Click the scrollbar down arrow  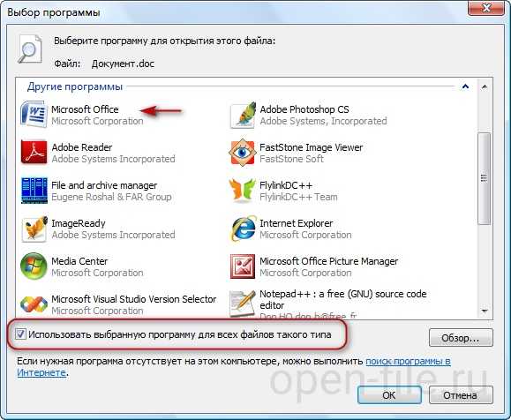(485, 311)
